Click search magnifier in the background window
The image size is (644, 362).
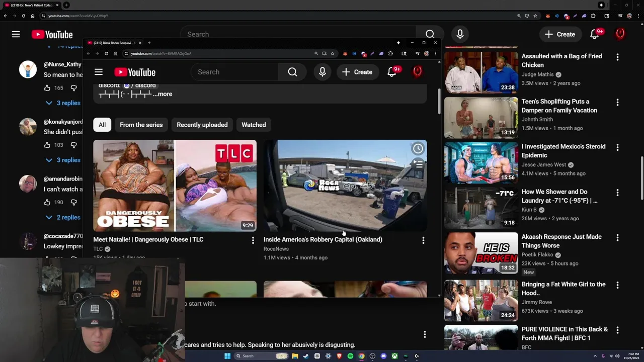430,34
